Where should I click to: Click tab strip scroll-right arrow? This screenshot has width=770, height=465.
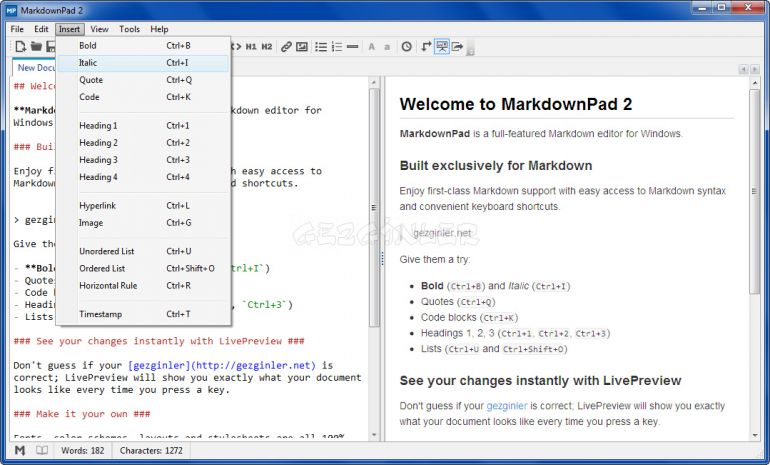754,69
